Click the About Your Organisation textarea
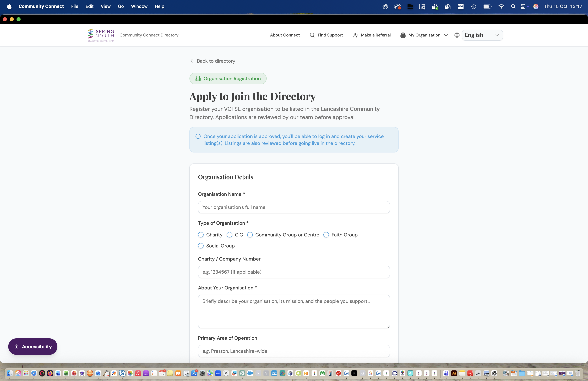The width and height of the screenshot is (588, 381). tap(294, 311)
